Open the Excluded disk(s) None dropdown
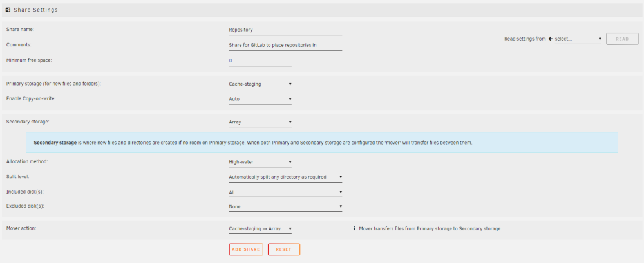This screenshot has width=644, height=263. 285,207
